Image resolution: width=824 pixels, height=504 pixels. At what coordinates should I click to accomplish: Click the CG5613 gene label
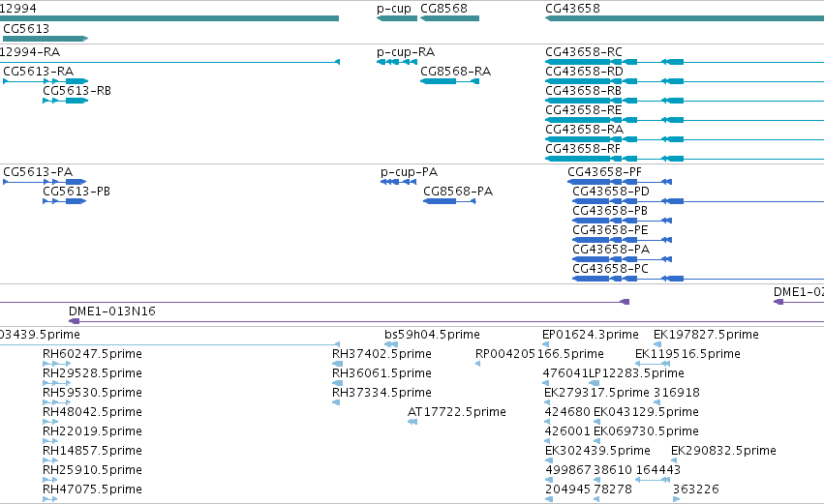pos(26,28)
